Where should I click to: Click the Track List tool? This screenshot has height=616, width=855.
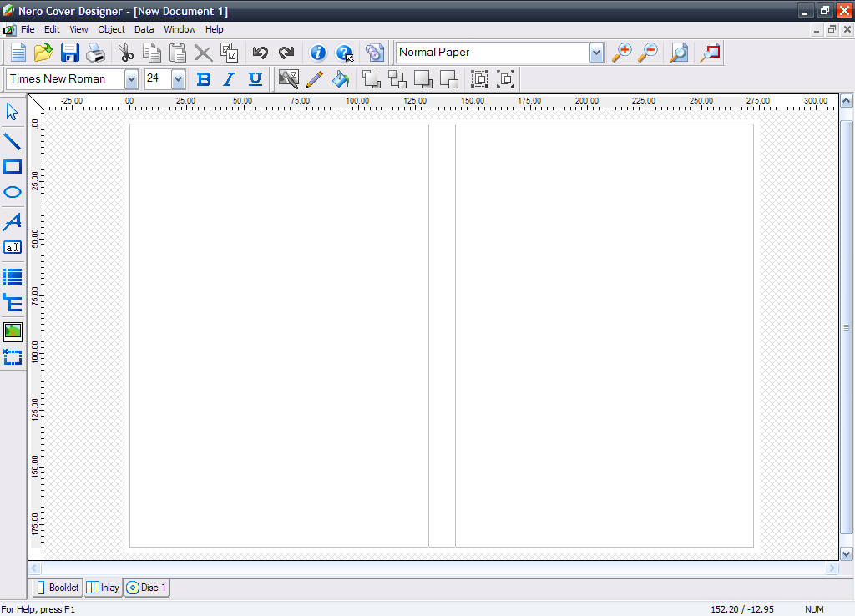click(13, 277)
